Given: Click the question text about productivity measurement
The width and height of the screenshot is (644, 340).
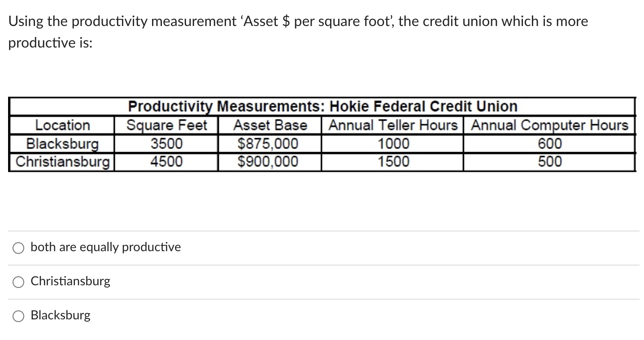Looking at the screenshot, I should tap(298, 21).
